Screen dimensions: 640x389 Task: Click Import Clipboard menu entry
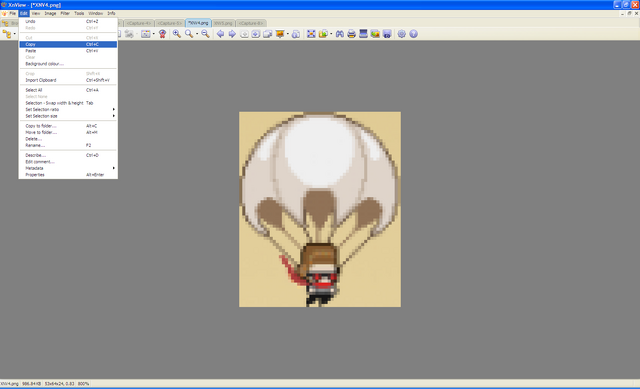click(x=68, y=80)
